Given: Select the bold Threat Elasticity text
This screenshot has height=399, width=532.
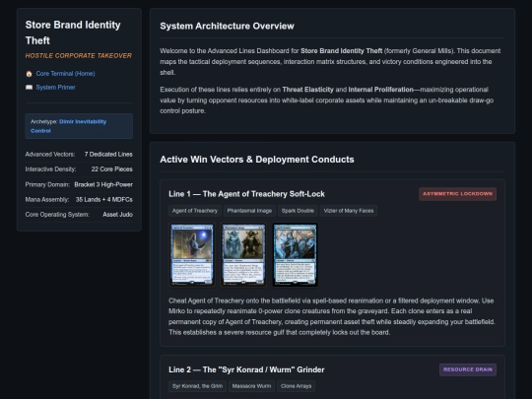Looking at the screenshot, I should coord(308,90).
